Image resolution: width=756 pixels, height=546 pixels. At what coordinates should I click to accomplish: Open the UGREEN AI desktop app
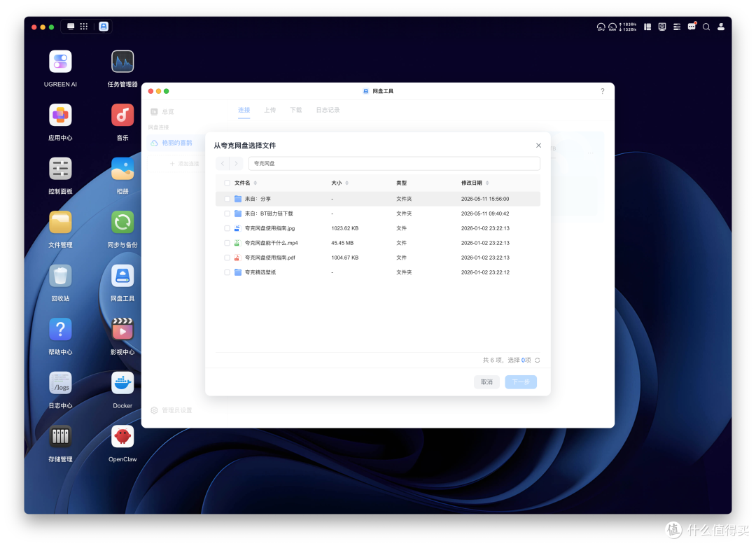click(60, 62)
